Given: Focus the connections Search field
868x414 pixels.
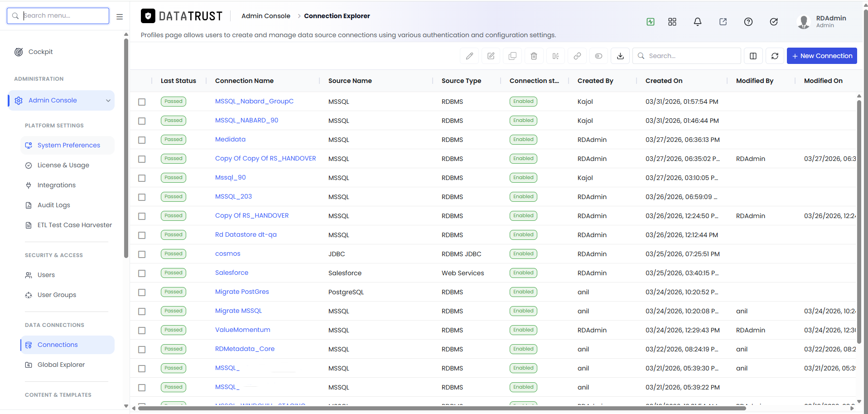Looking at the screenshot, I should coord(687,56).
